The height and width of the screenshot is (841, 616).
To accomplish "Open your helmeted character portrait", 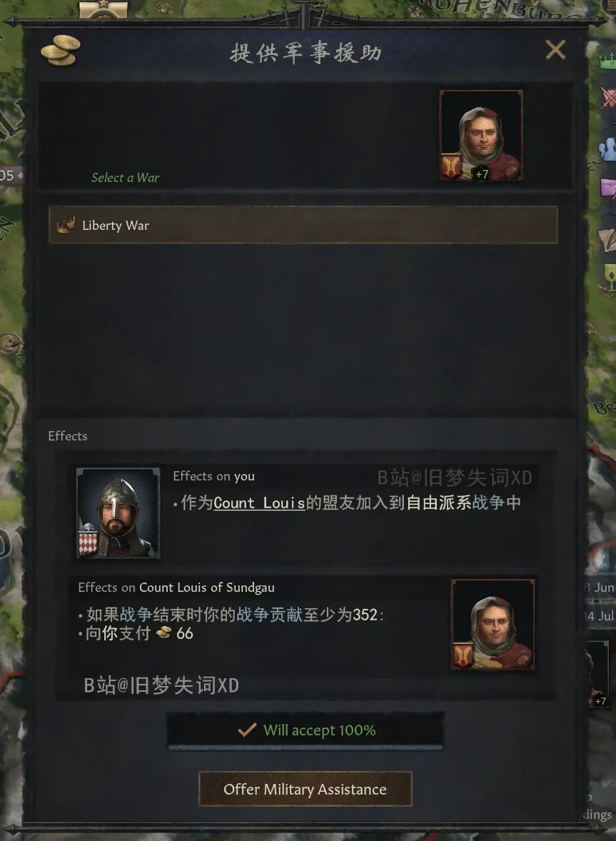I will click(118, 513).
